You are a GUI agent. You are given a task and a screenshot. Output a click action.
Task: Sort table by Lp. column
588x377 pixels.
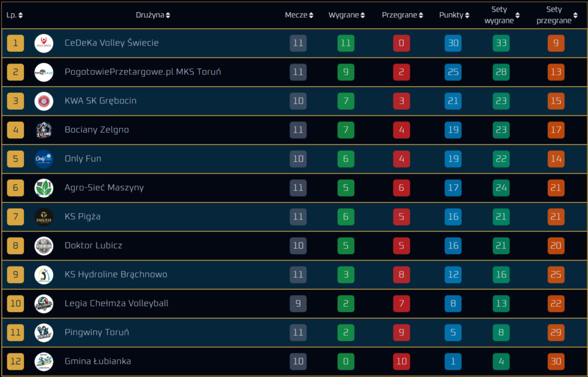[14, 15]
